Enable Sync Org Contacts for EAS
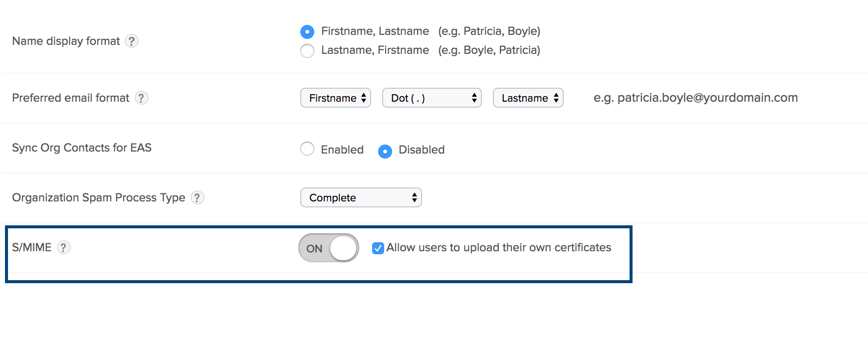868x339 pixels. click(x=307, y=149)
